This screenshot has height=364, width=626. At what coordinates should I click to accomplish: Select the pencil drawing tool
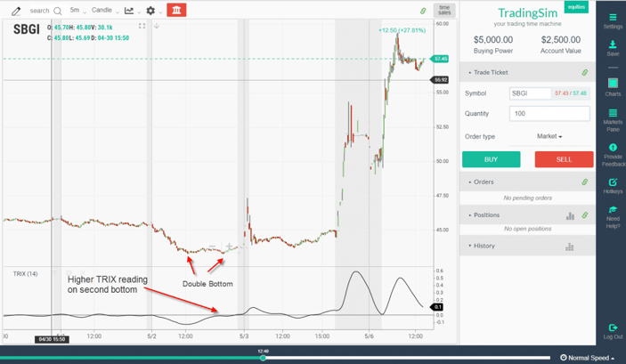(16, 11)
